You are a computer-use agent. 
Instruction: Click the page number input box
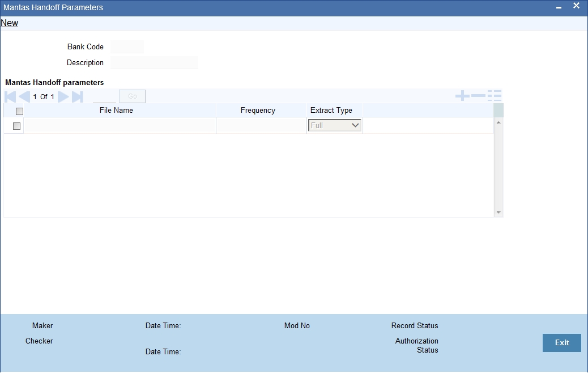coord(104,96)
